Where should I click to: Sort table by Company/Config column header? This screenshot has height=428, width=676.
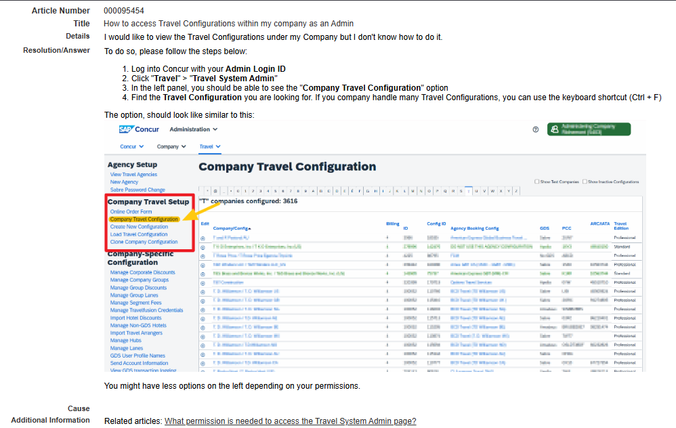pyautogui.click(x=232, y=228)
